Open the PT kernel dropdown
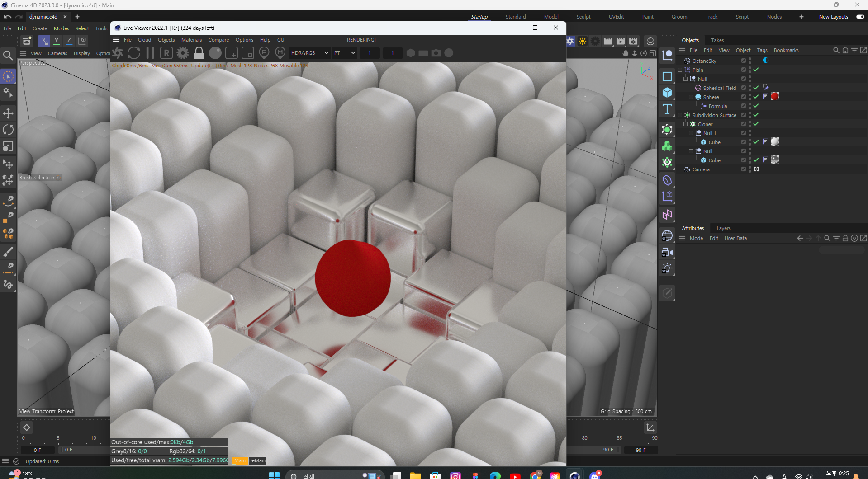The width and height of the screenshot is (868, 479). [345, 53]
